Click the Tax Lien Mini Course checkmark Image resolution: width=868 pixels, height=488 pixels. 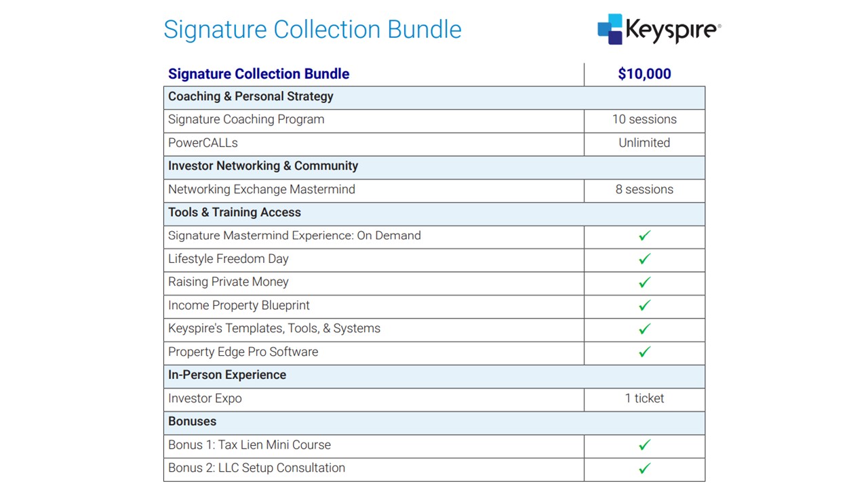point(644,445)
